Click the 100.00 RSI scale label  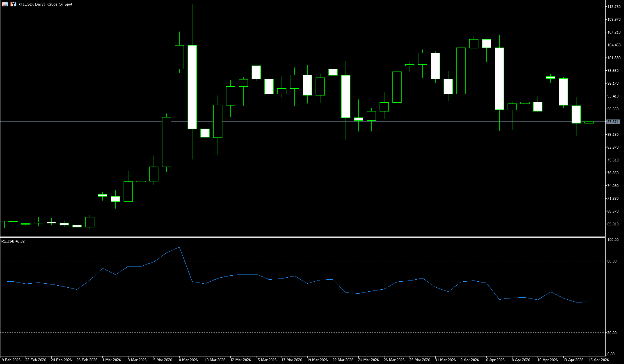pyautogui.click(x=613, y=240)
